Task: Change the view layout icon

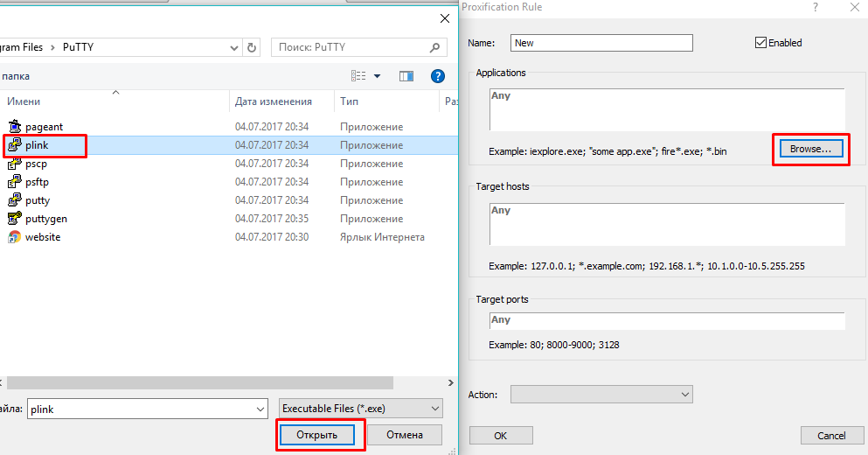Action: point(358,76)
